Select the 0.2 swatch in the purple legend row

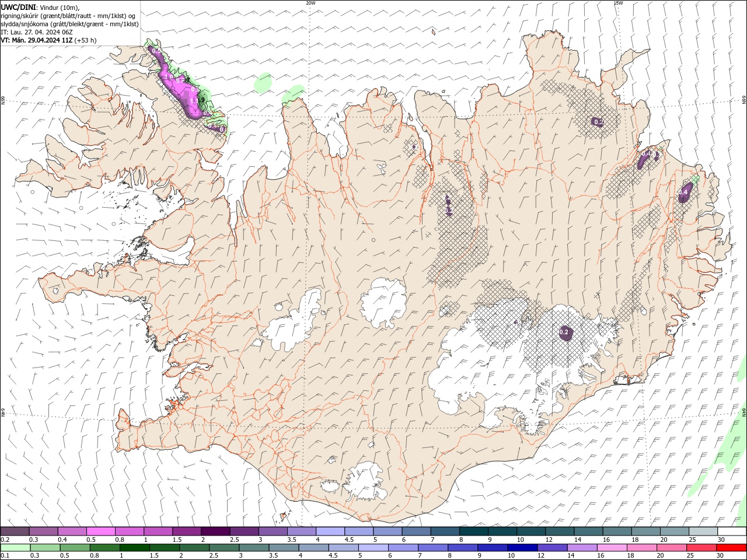coord(15,531)
